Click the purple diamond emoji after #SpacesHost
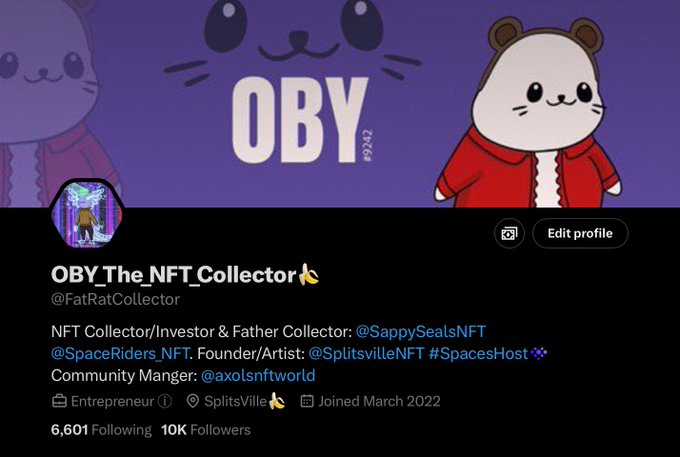Viewport: 680px width, 457px height. point(539,354)
